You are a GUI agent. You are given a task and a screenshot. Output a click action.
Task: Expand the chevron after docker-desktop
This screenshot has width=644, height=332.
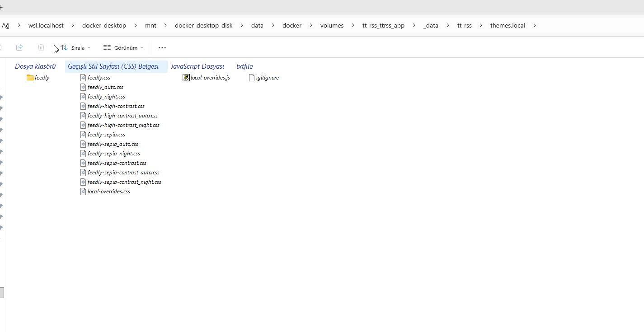point(136,25)
